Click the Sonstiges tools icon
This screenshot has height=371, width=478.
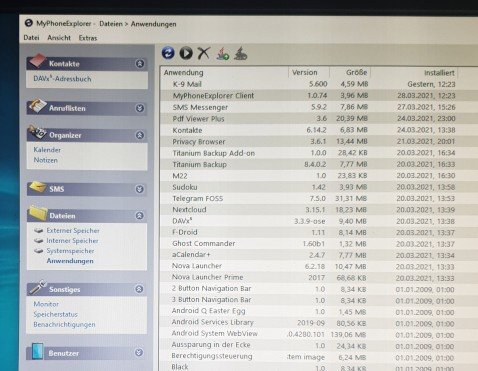pyautogui.click(x=37, y=287)
